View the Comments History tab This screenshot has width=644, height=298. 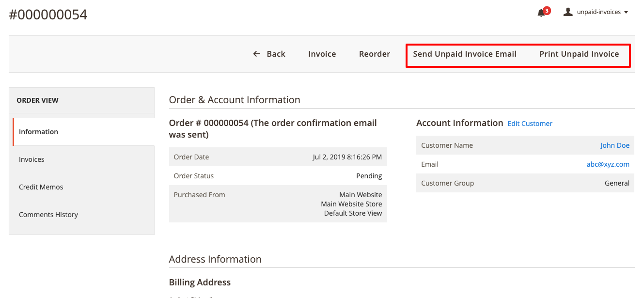tap(48, 214)
